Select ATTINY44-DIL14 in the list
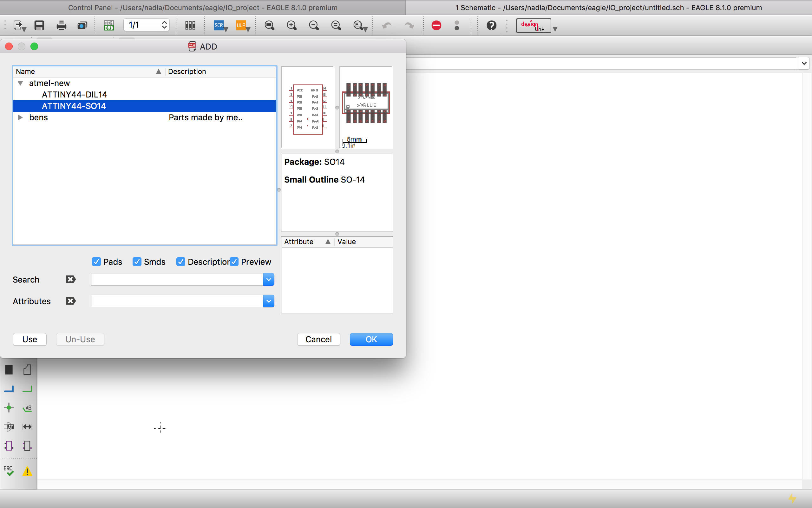Image resolution: width=812 pixels, height=508 pixels. coord(145,94)
